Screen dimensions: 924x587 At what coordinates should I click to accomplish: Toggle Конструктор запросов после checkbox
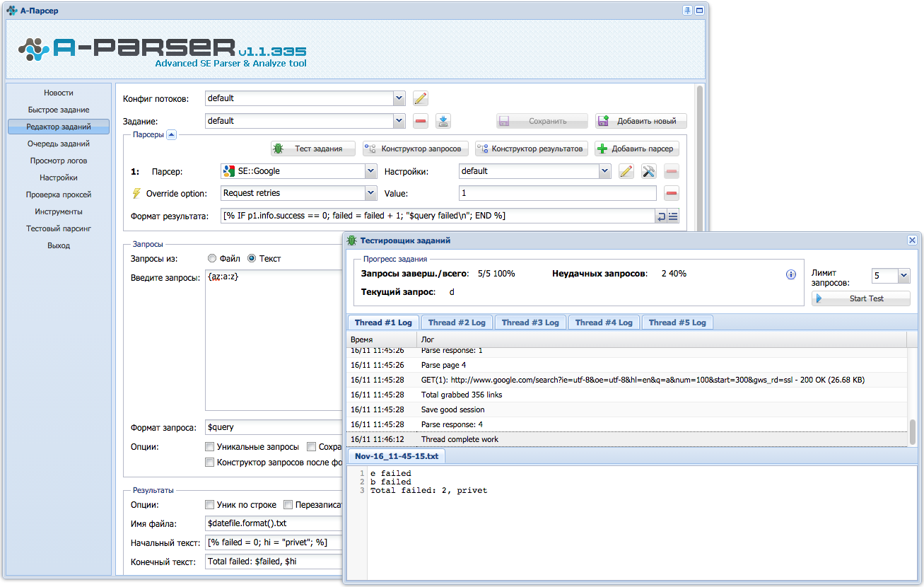209,463
